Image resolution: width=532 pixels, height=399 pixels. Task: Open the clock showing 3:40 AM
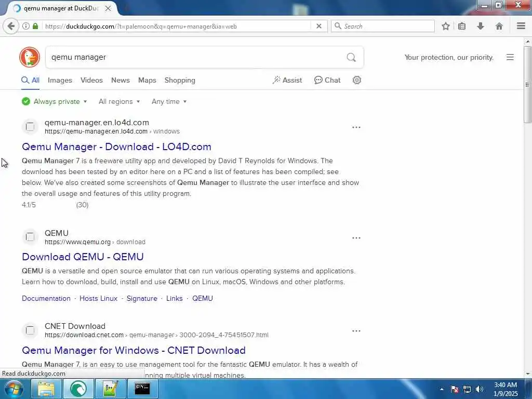[506, 389]
